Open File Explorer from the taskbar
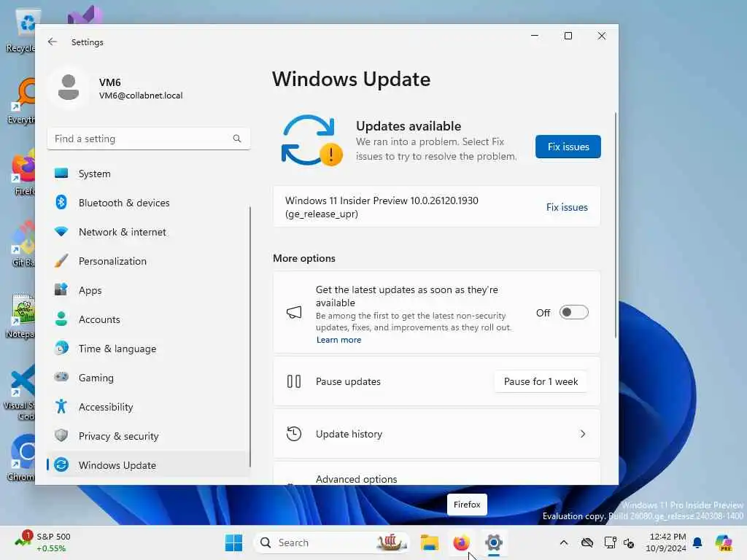The width and height of the screenshot is (747, 560). pos(429,542)
